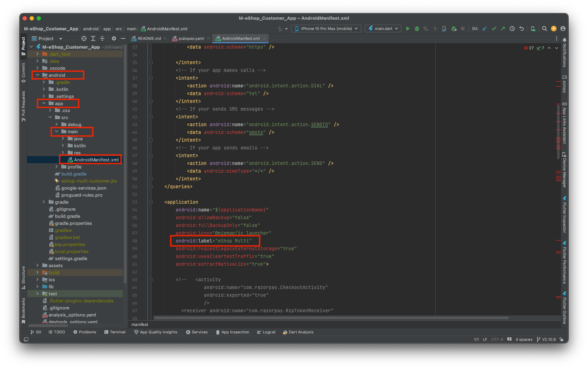Viewport: 588px width, 369px height.
Task: Click Collapse All in Project panel
Action: (x=102, y=38)
